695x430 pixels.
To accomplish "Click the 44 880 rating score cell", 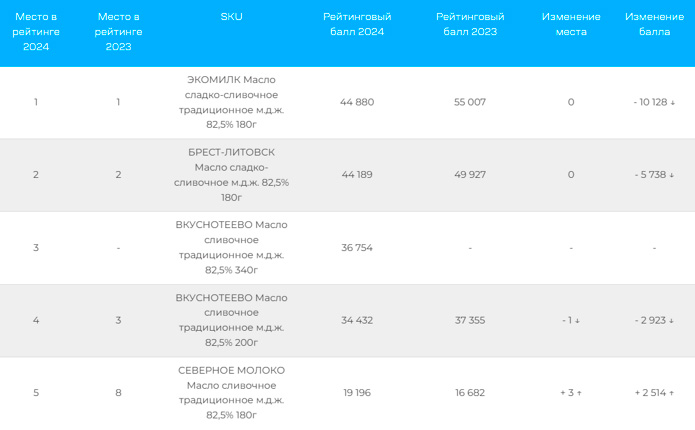I will click(357, 102).
